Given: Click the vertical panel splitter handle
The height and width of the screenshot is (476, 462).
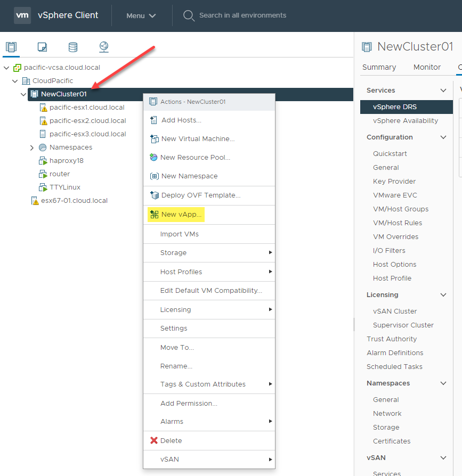Looking at the screenshot, I should 354,324.
